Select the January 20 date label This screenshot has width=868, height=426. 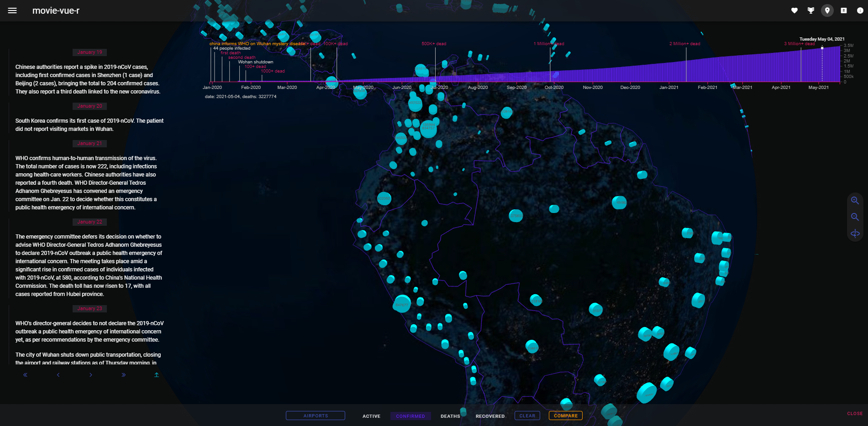(89, 106)
